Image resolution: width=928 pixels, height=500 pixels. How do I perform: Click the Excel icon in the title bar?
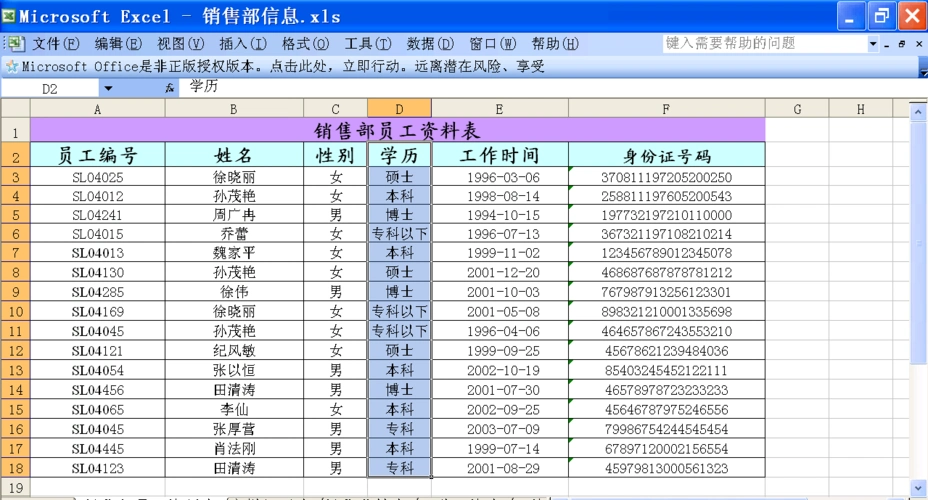[10, 16]
